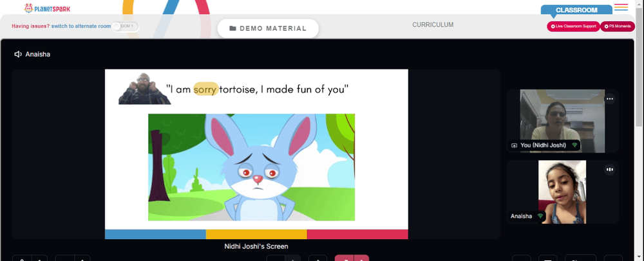This screenshot has height=261, width=644.
Task: Click the 'Anaisha' name label on her tile
Action: (x=521, y=216)
